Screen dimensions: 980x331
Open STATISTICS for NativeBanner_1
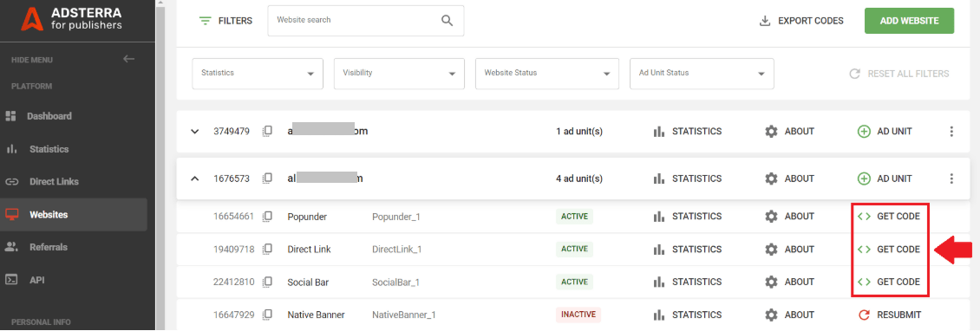pos(687,315)
